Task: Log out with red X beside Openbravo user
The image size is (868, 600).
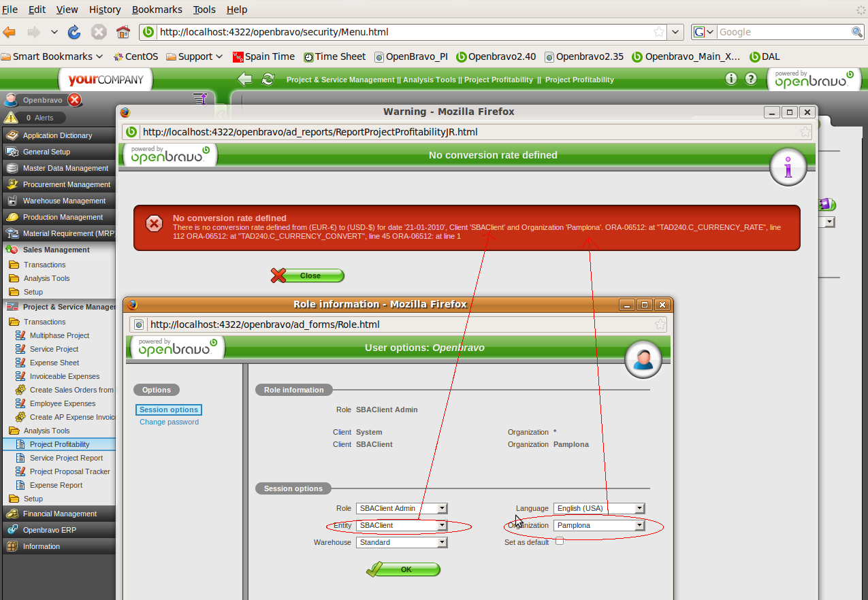Action: (x=75, y=100)
